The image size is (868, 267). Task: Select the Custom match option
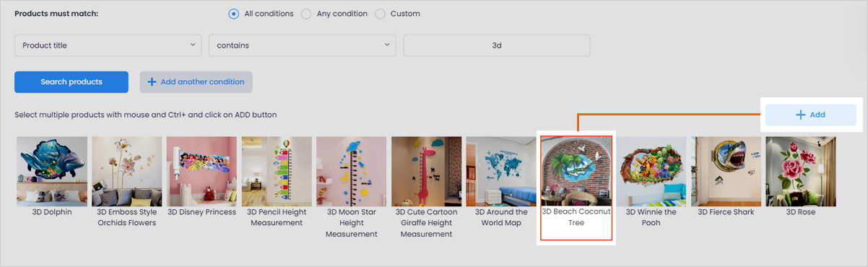(380, 14)
